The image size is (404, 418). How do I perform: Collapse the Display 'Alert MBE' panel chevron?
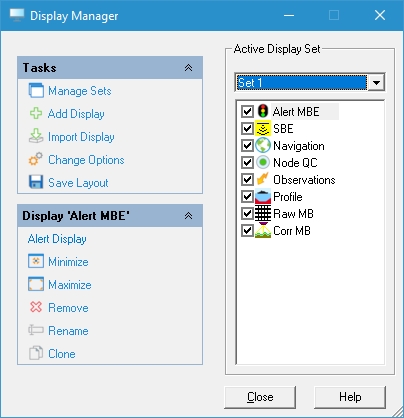(188, 216)
